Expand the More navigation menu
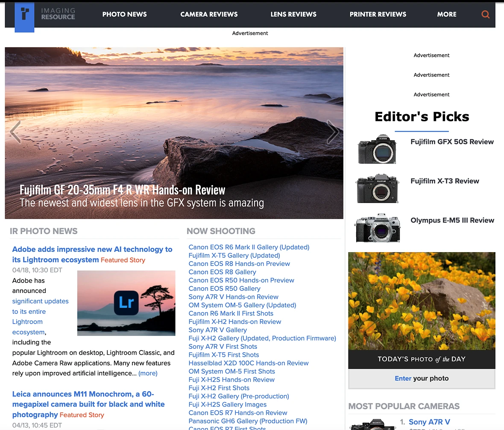This screenshot has height=430, width=504. (446, 15)
